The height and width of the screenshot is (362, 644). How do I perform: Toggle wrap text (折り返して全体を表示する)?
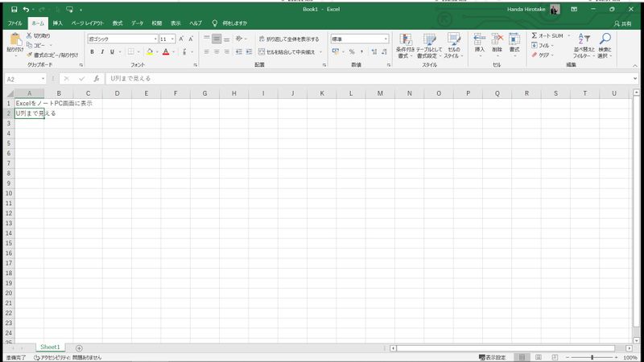tap(288, 39)
